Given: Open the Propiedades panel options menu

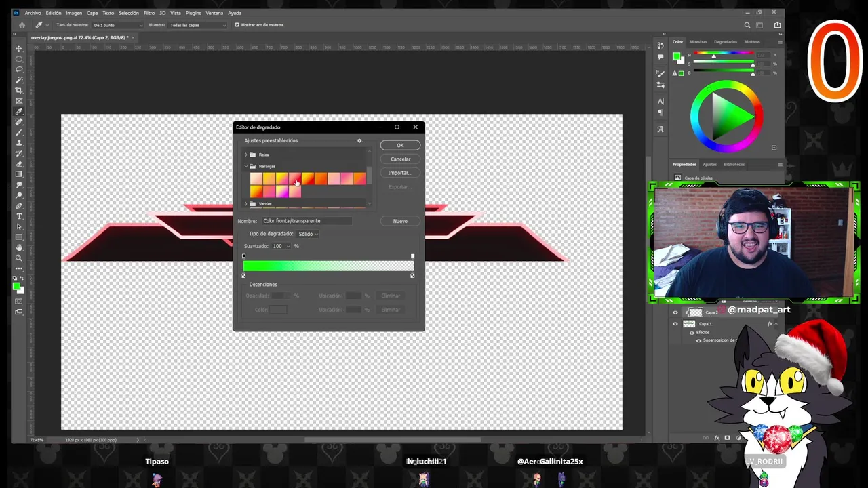Looking at the screenshot, I should (780, 165).
